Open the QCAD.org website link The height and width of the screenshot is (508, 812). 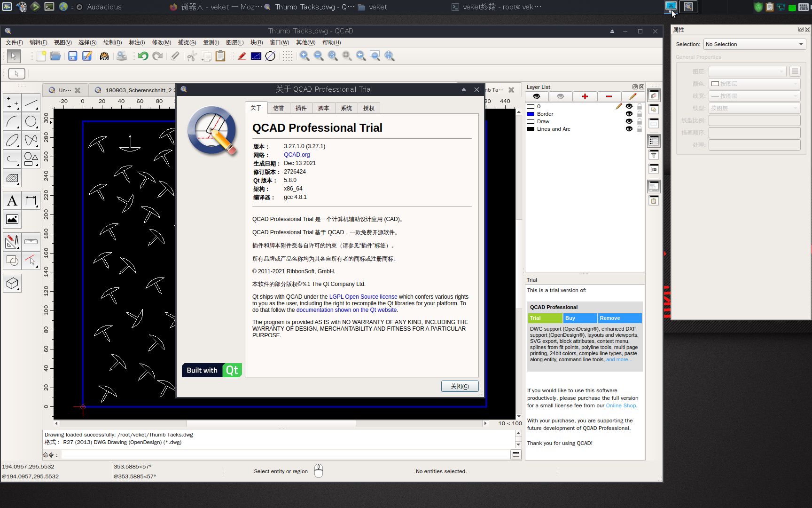pos(297,155)
